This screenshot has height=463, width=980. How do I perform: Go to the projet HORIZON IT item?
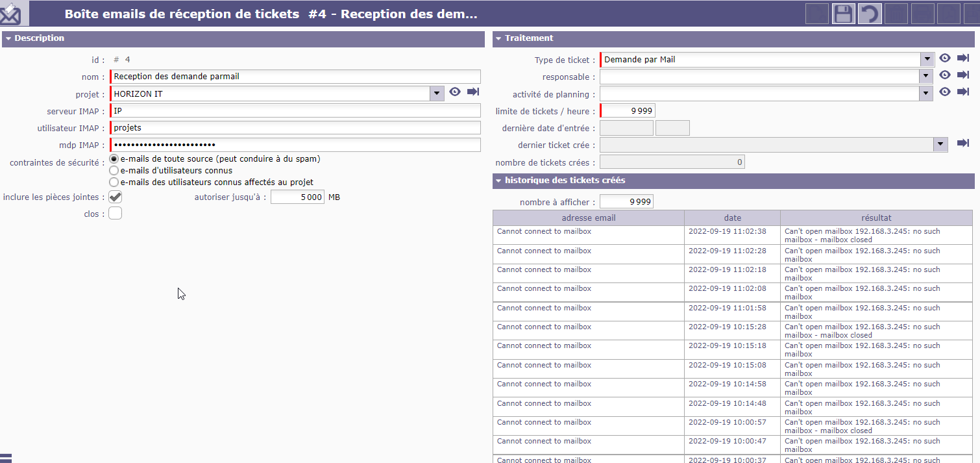[x=472, y=92]
